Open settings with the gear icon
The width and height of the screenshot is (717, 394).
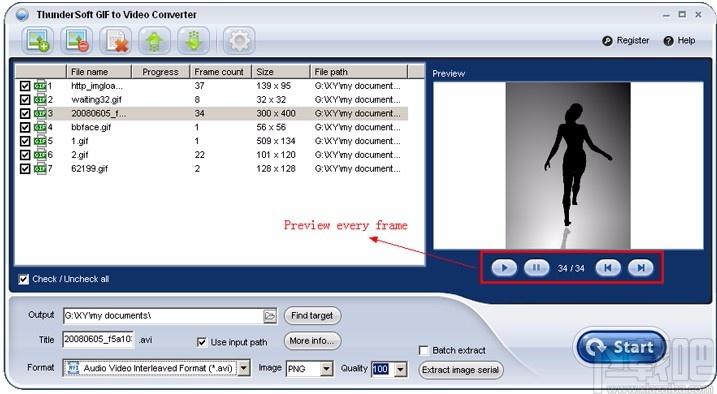[239, 40]
